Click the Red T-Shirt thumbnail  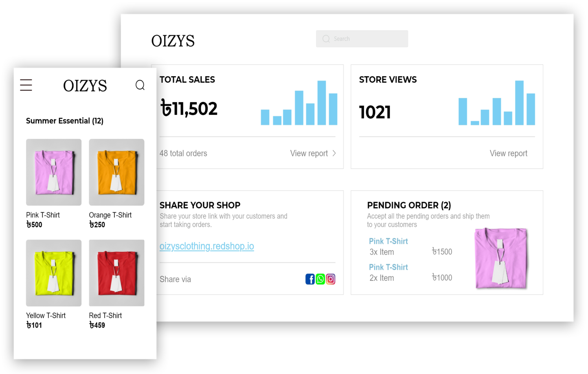pos(116,273)
